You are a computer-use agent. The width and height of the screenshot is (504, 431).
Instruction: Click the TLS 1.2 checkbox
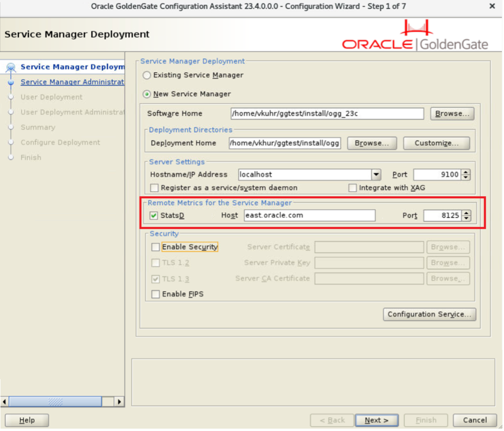point(155,263)
